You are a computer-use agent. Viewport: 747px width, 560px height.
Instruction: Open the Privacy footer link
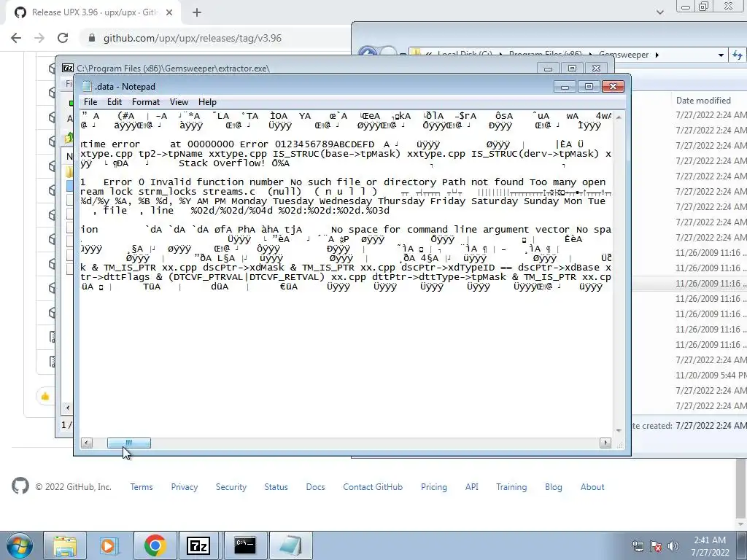click(185, 487)
